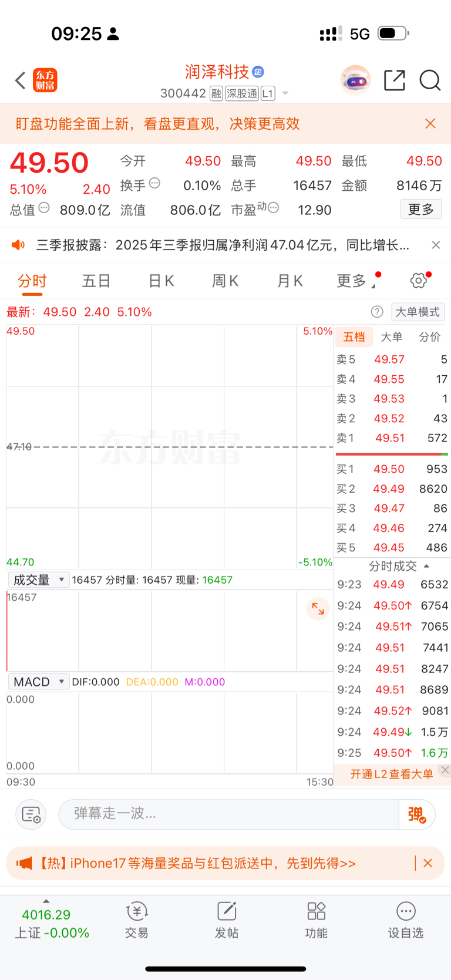Screen dimensions: 451x980
Task: Tap the orange expand chart fullscreen icon
Action: [x=318, y=609]
